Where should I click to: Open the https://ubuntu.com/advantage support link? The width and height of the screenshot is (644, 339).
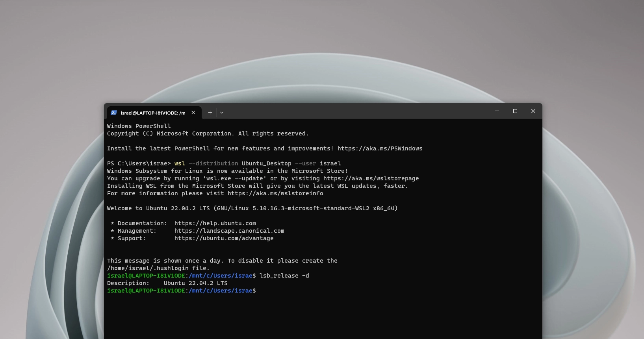[x=224, y=238]
